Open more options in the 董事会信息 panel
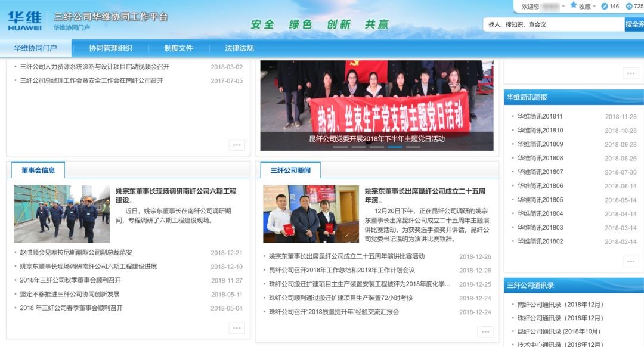The height and width of the screenshot is (347, 644). [x=236, y=328]
